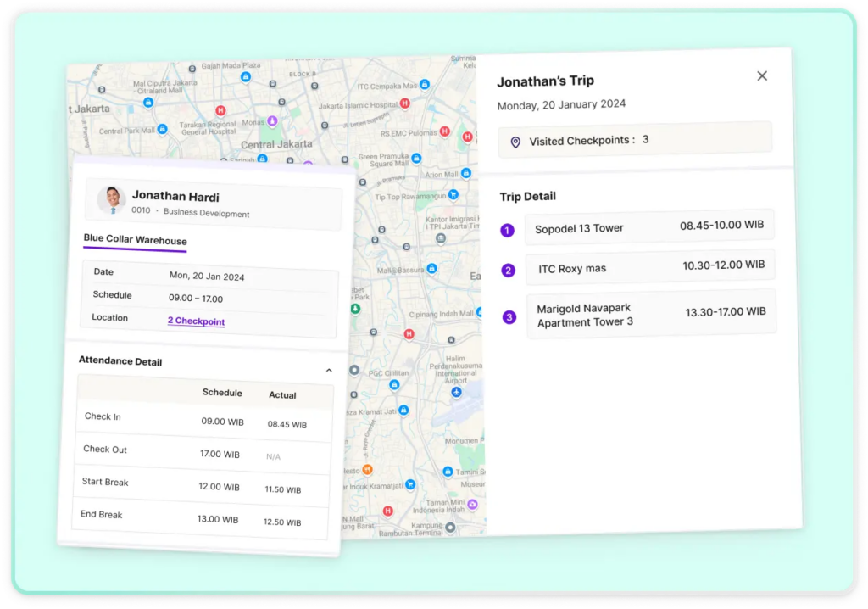868x609 pixels.
Task: Click the Start Break attendance row
Action: pyautogui.click(x=202, y=485)
